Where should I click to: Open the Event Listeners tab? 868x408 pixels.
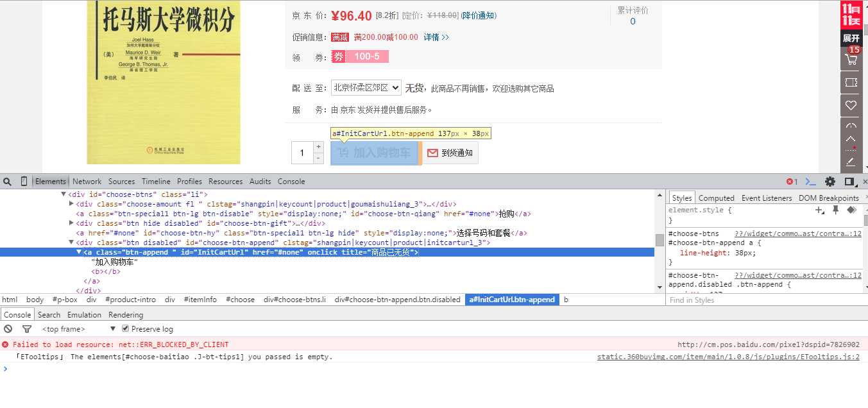point(767,198)
